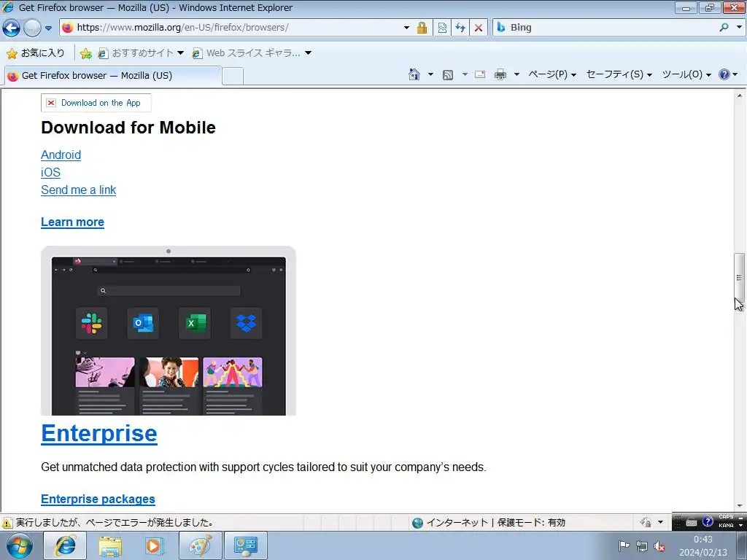Click the greyed Forward navigation button
747x560 pixels.
click(x=32, y=28)
